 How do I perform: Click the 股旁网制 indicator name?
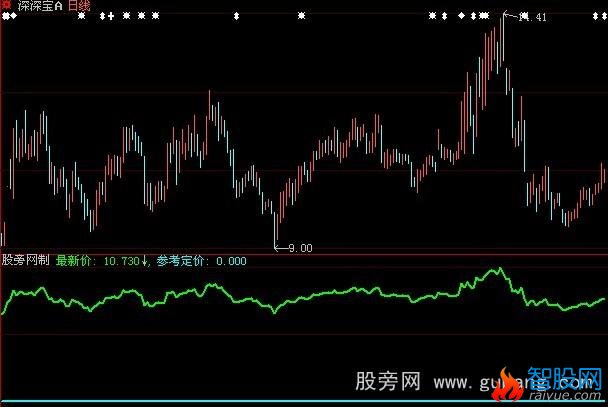(x=26, y=260)
